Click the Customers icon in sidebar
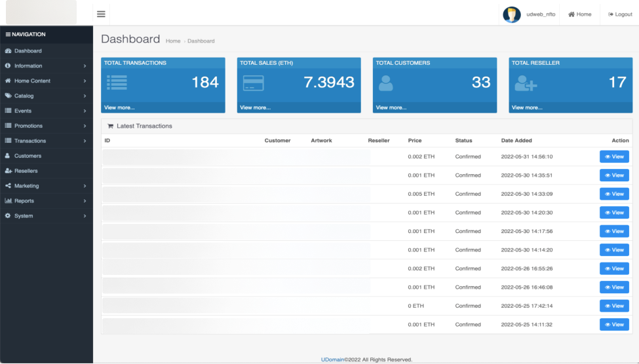 pyautogui.click(x=8, y=156)
